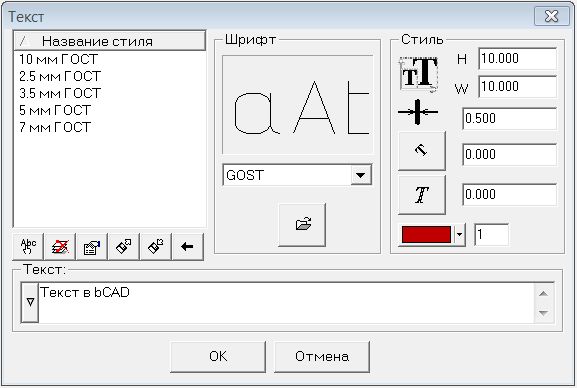Click the triangle insert-symbol button beside text

tap(30, 303)
